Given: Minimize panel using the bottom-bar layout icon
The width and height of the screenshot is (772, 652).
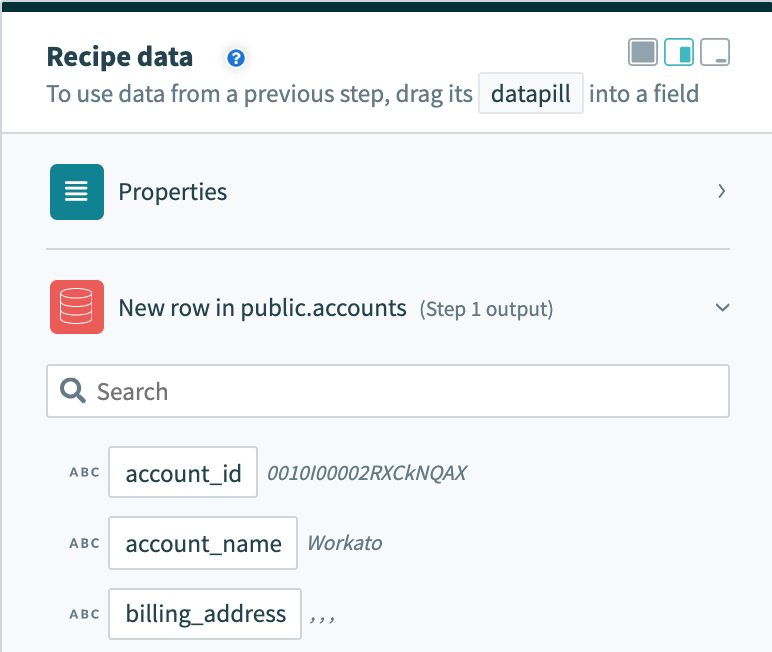Looking at the screenshot, I should tap(715, 52).
